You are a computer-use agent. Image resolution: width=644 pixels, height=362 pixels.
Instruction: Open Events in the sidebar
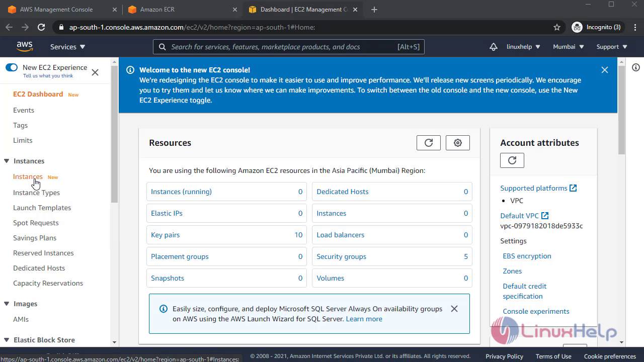click(x=24, y=110)
